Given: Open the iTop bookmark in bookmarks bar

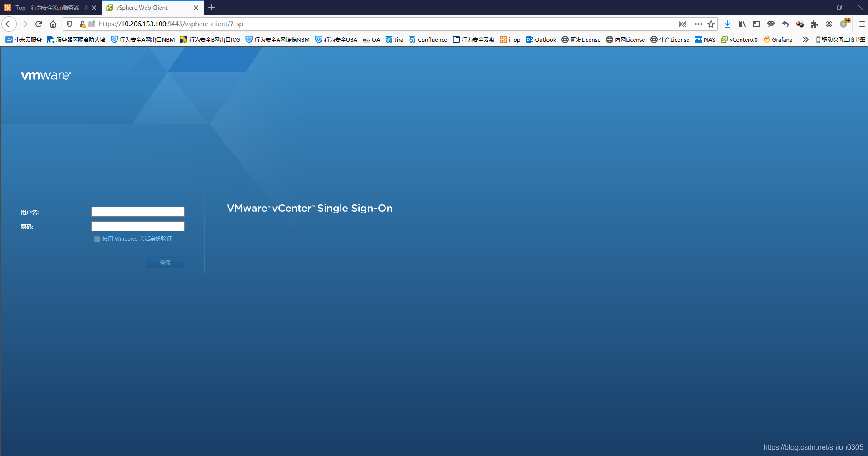Looking at the screenshot, I should (510, 39).
